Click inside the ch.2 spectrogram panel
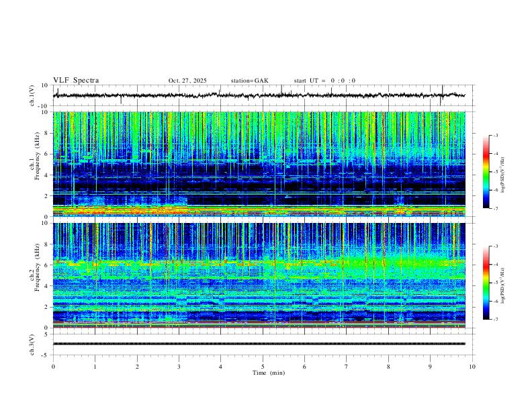The image size is (532, 411). [259, 275]
